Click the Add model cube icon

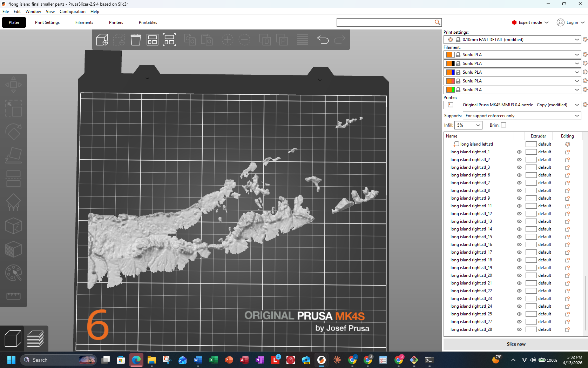(102, 40)
